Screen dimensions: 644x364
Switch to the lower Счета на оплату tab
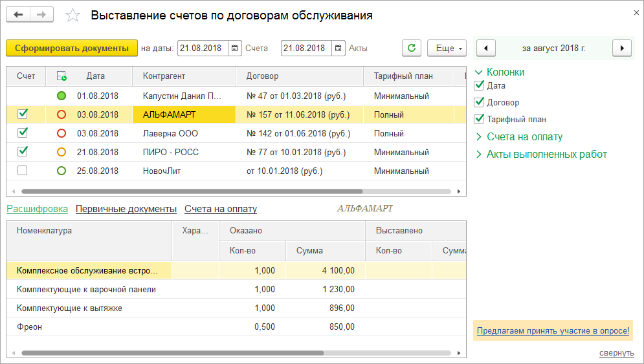(x=221, y=209)
